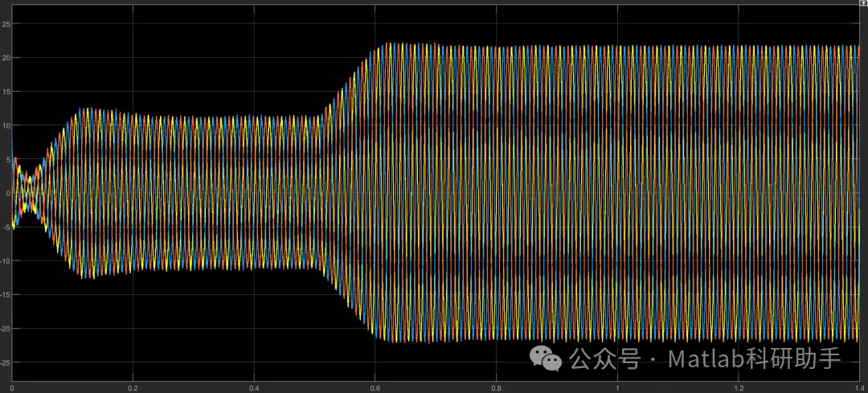
Task: Click the y-axis tick label -10
Action: [6, 260]
